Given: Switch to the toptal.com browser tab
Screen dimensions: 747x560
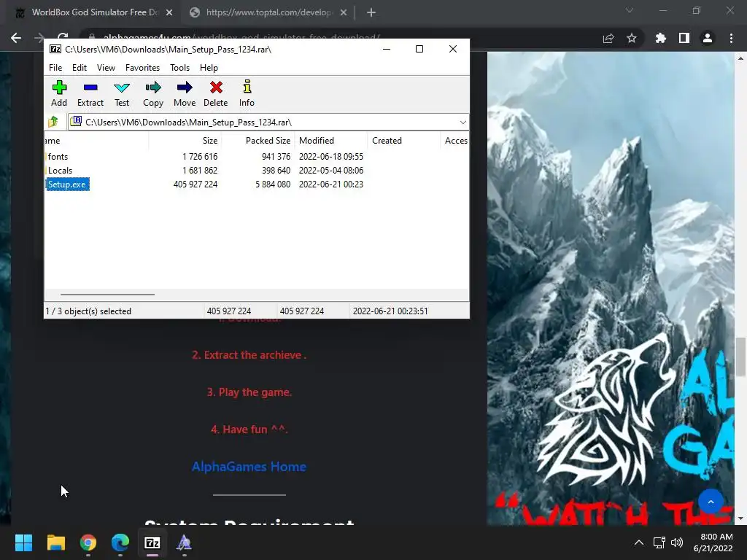Looking at the screenshot, I should click(267, 12).
